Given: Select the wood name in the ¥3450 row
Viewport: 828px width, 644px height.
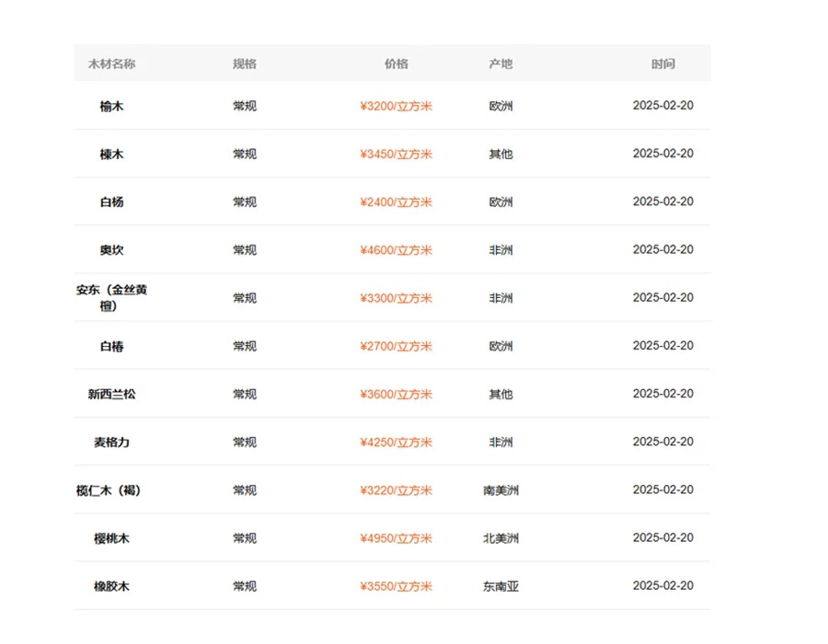Looking at the screenshot, I should [x=111, y=155].
